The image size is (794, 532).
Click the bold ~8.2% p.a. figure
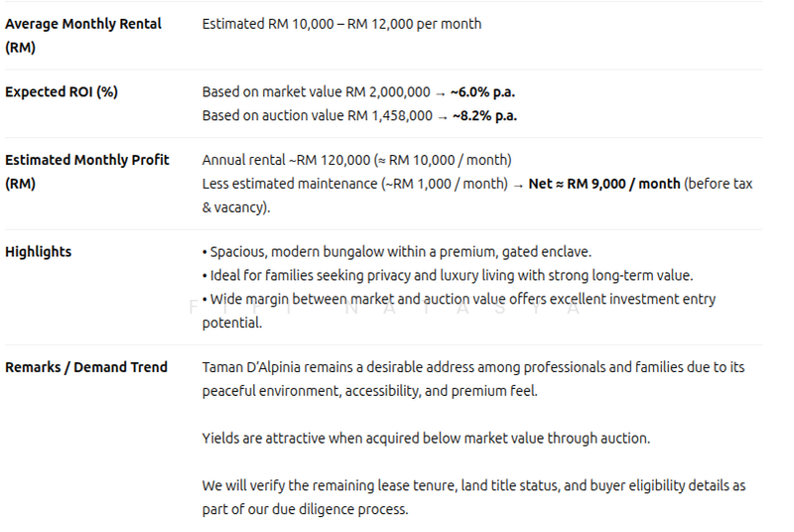pos(484,115)
